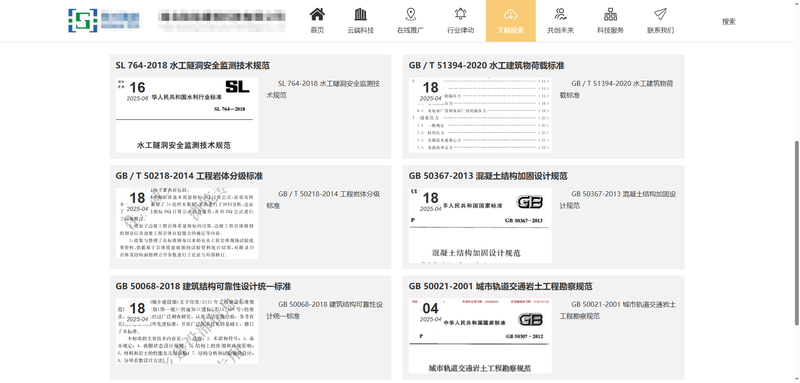Open GB / T 51394-2020 水工建筑物荷载标准 title

click(486, 65)
